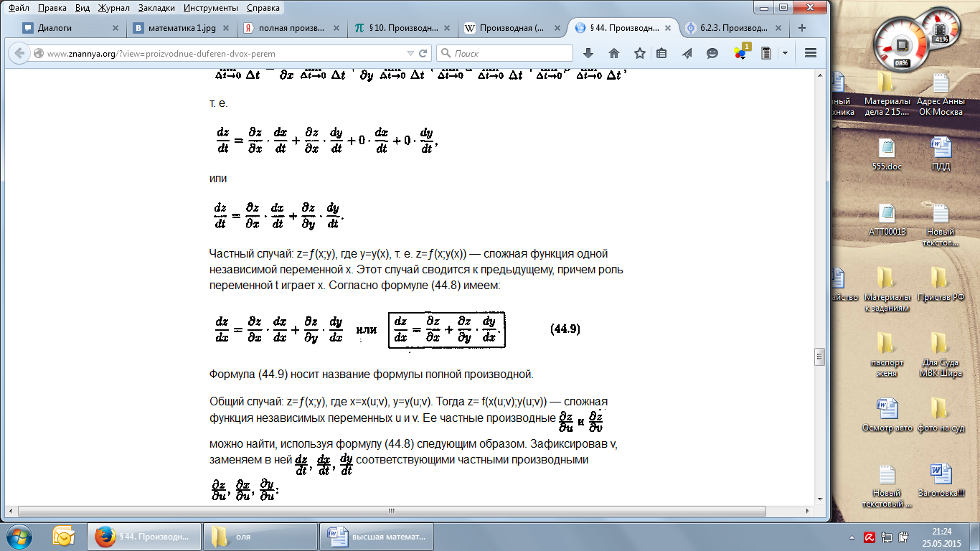Open desktop file 555.doc
The image size is (980, 551).
point(887,154)
